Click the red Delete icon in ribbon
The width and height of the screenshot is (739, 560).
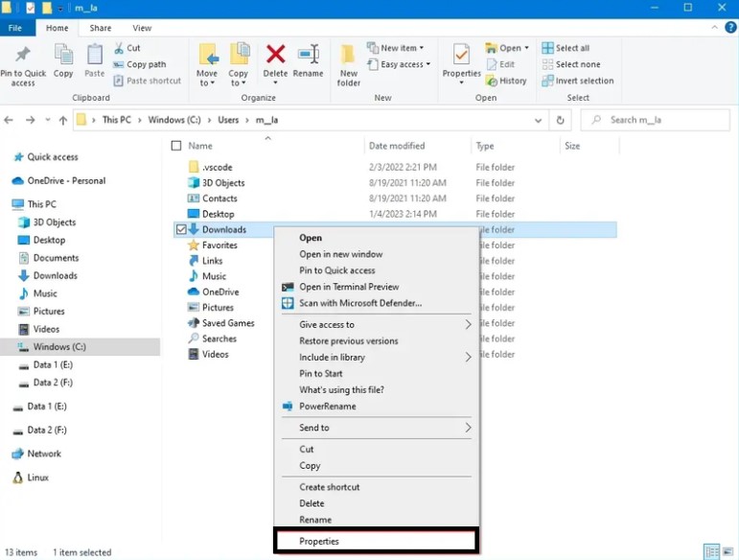[x=275, y=55]
